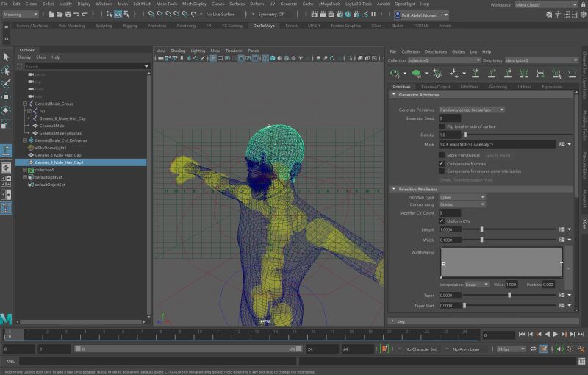
Task: Collapse Genesis8Male_Group in Outliner
Action: (25, 104)
